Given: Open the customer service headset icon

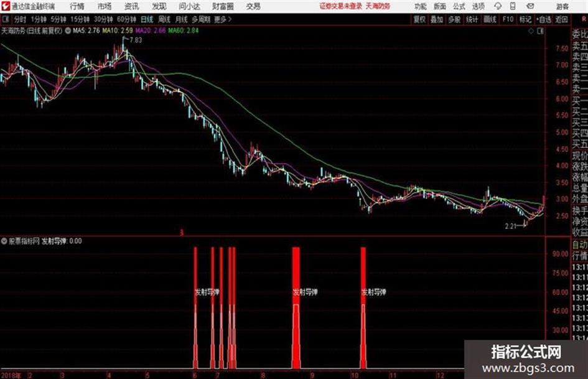Looking at the screenshot, I should [x=498, y=6].
